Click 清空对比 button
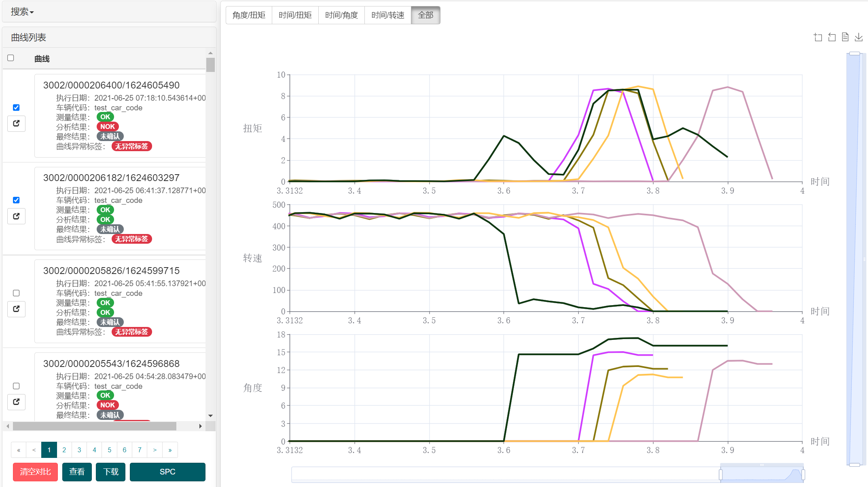This screenshot has width=868, height=487. coord(35,472)
